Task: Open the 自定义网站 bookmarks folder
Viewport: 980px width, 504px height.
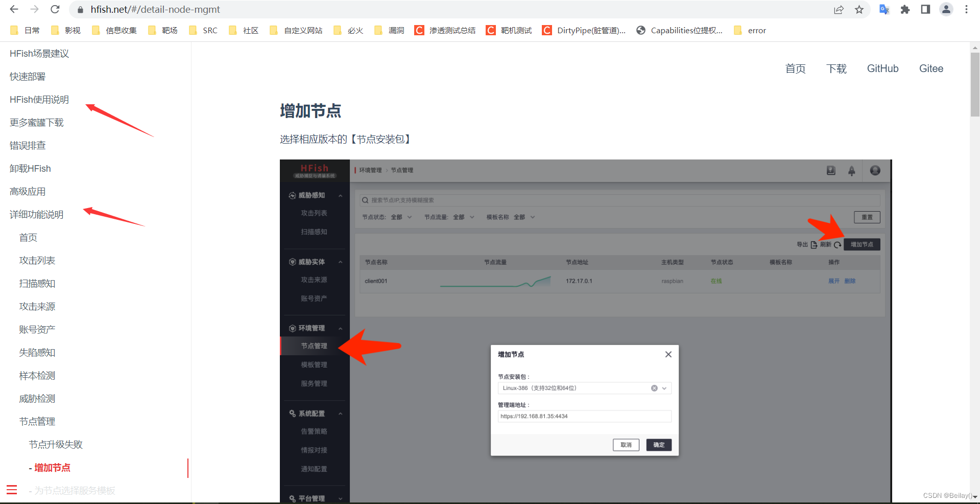Action: 296,31
